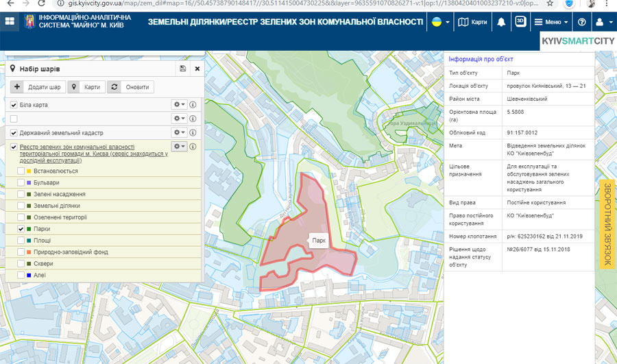The width and height of the screenshot is (617, 364).
Task: Show info for Державний земельний кадастр layer
Action: [193, 132]
